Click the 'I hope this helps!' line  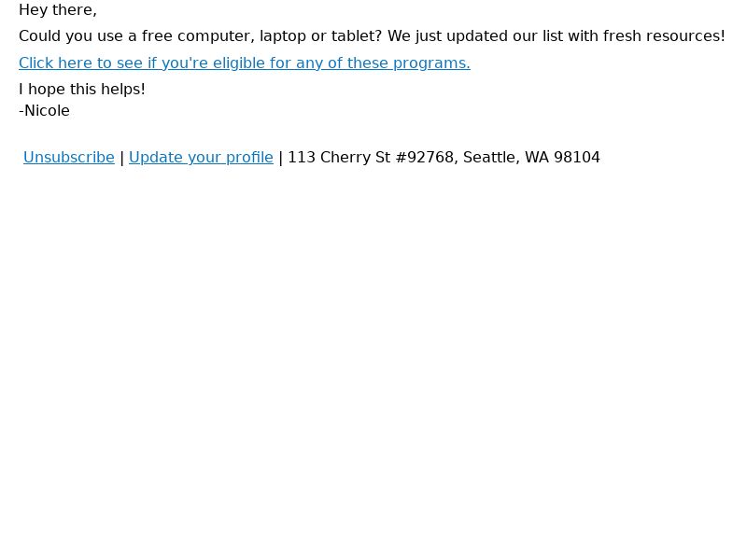pyautogui.click(x=82, y=89)
